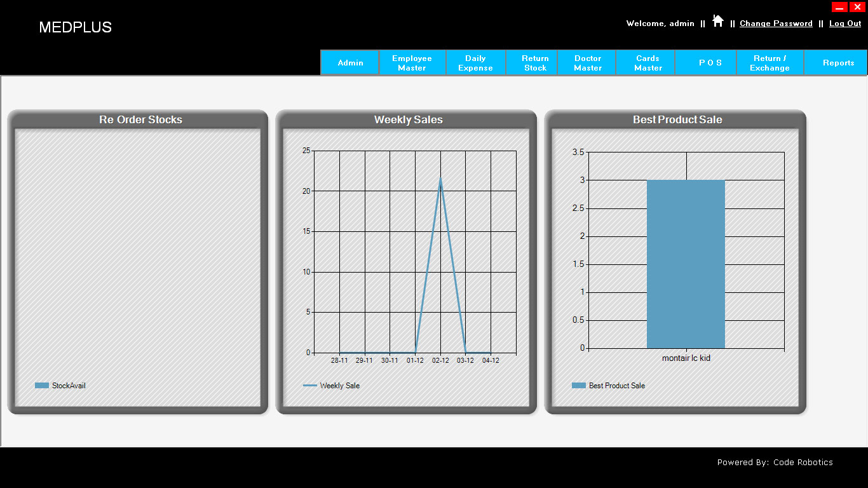Click the Best Product Sale panel title
The image size is (868, 488).
(677, 119)
